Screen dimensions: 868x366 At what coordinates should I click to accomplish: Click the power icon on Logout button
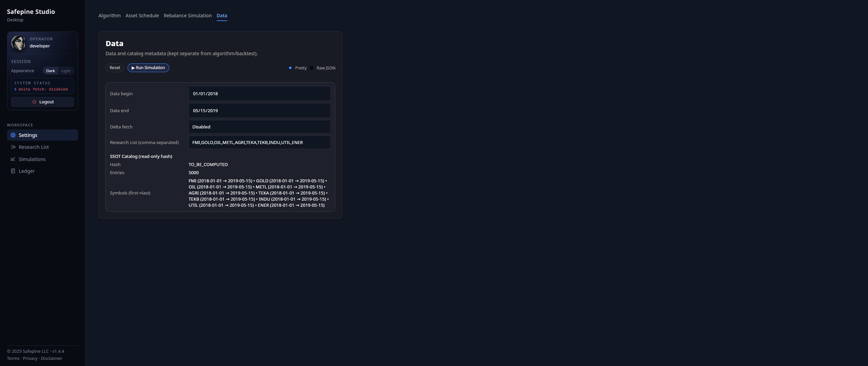pyautogui.click(x=34, y=102)
